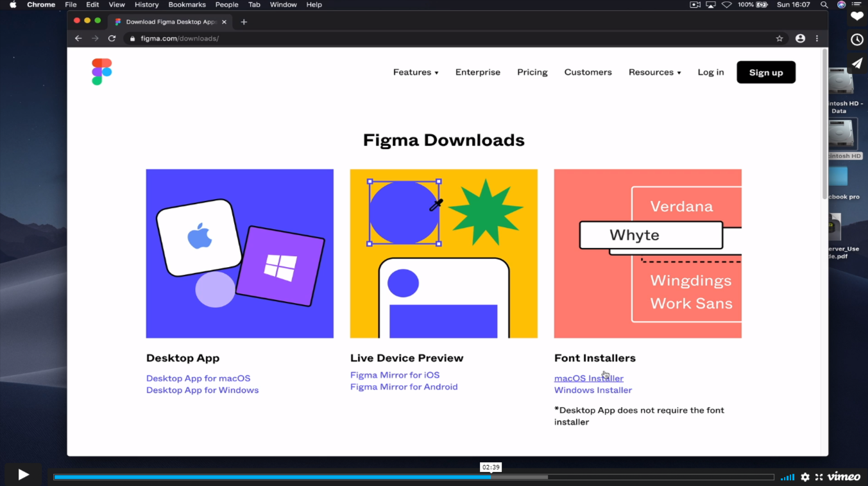Click the Live Device Preview illustration
Screen dimensions: 868x486
click(444, 254)
